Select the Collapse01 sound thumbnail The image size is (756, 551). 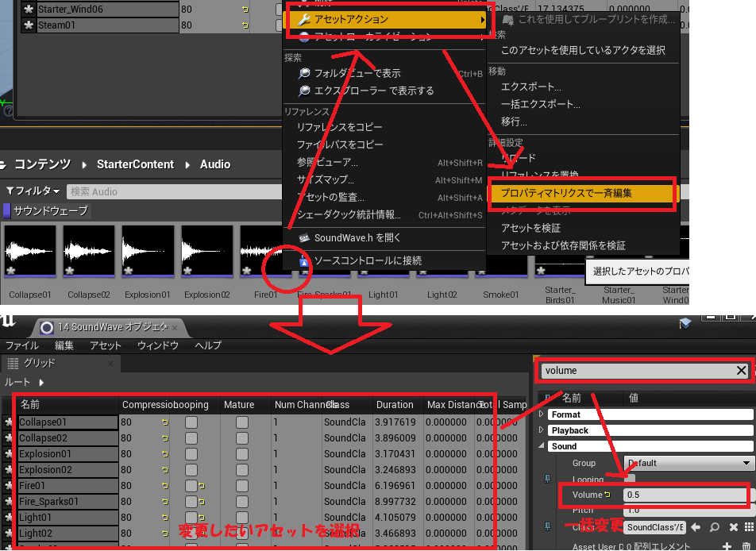[30, 251]
